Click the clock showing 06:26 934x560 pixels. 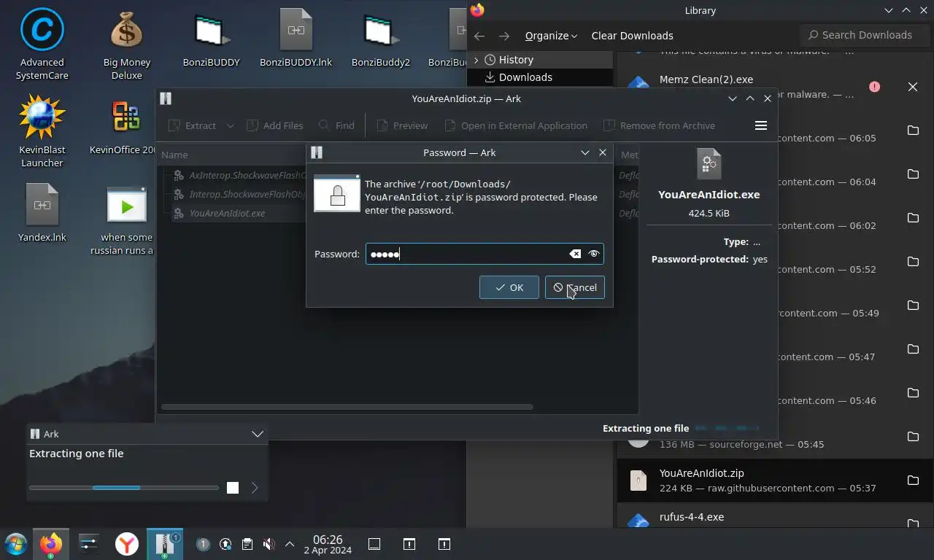point(328,544)
